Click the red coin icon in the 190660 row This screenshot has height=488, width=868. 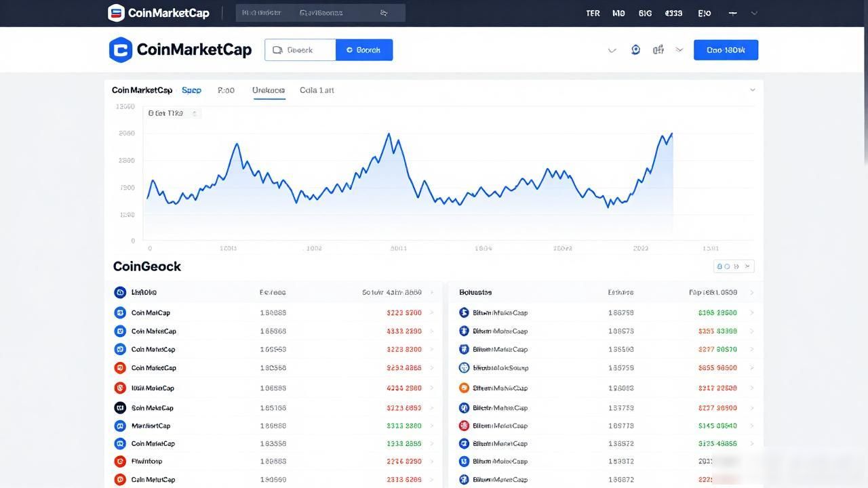tap(120, 480)
